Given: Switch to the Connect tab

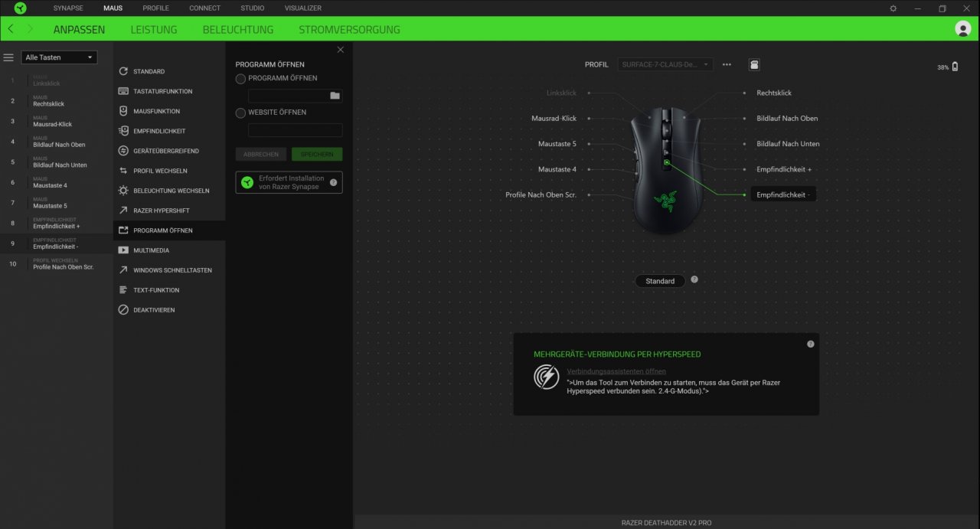Looking at the screenshot, I should (204, 8).
